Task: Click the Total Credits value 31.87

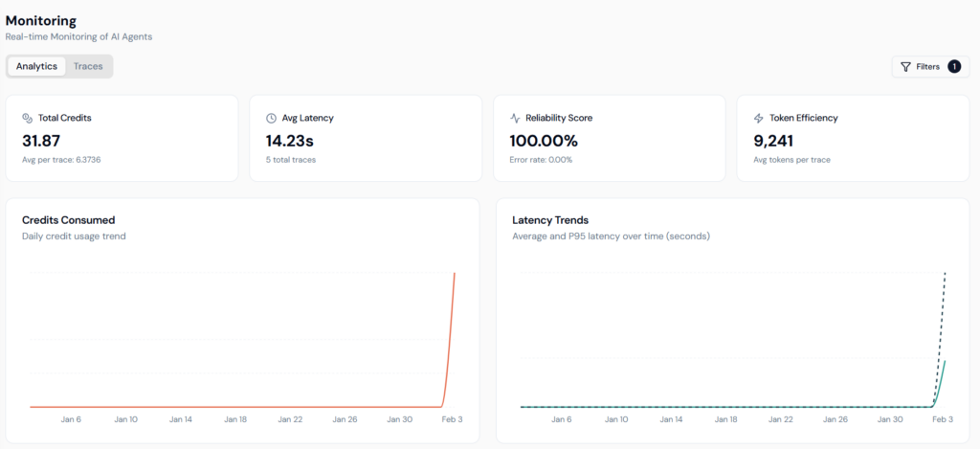Action: (42, 140)
